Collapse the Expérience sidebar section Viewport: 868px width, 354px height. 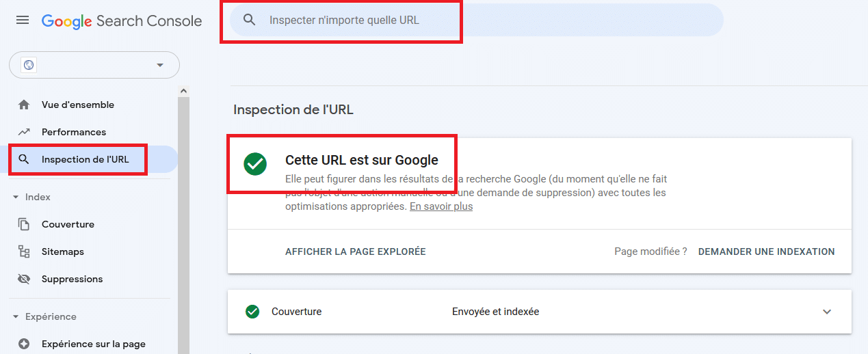(x=16, y=316)
